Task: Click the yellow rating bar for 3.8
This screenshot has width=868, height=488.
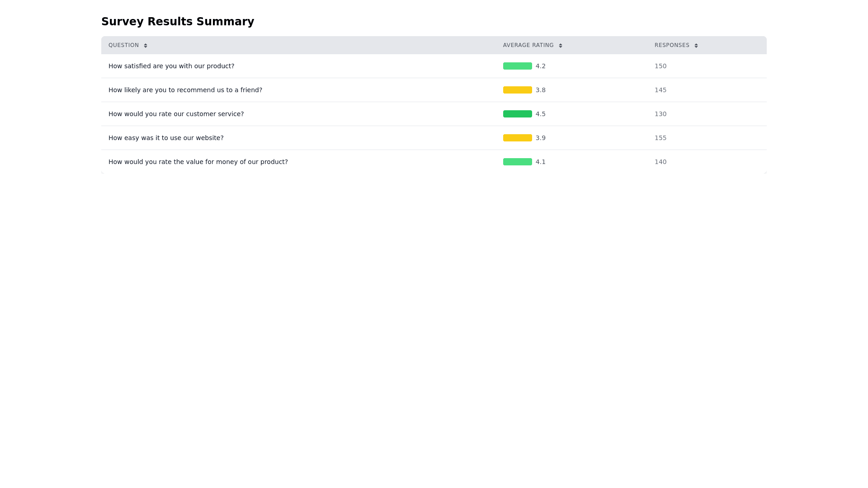Action: pos(517,90)
